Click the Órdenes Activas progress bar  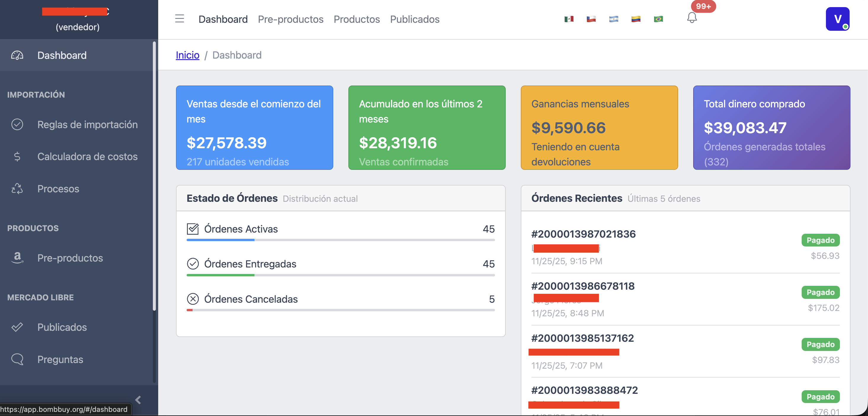tap(340, 240)
